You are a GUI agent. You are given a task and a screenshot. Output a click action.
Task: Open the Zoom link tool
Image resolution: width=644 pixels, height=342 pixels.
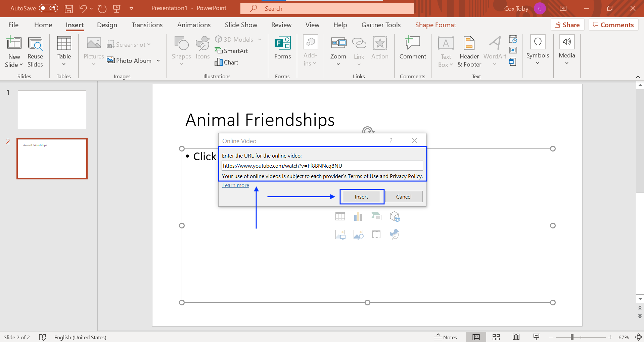click(x=338, y=51)
